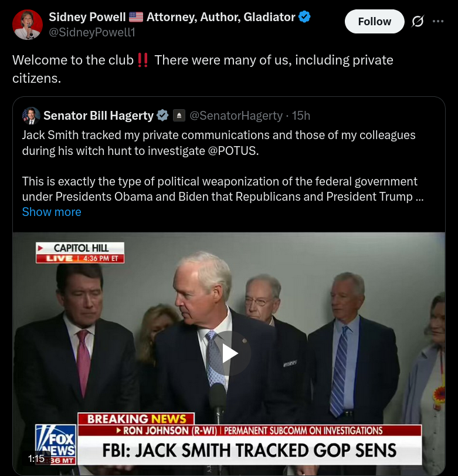Click Hagerty's gray verified checkmark badge
Viewport: 458px width, 476px height.
[x=162, y=116]
